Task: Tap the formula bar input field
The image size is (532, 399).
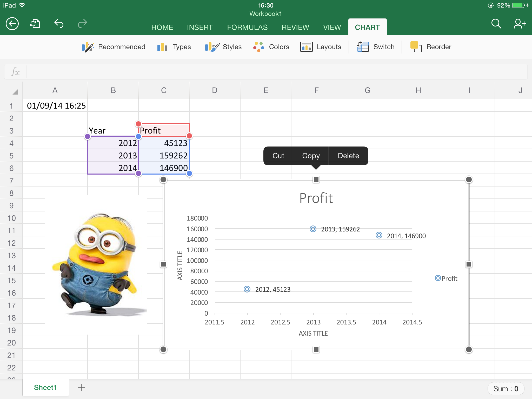Action: pyautogui.click(x=277, y=72)
